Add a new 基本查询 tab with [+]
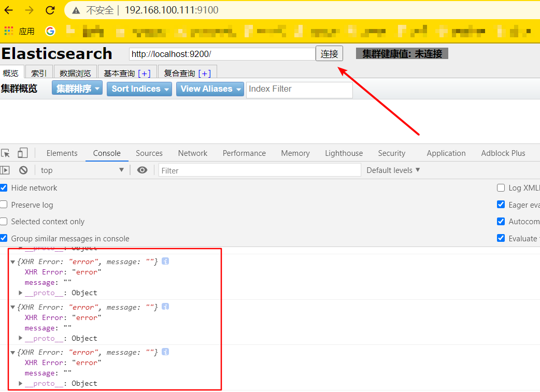This screenshot has width=540, height=392. [x=144, y=74]
